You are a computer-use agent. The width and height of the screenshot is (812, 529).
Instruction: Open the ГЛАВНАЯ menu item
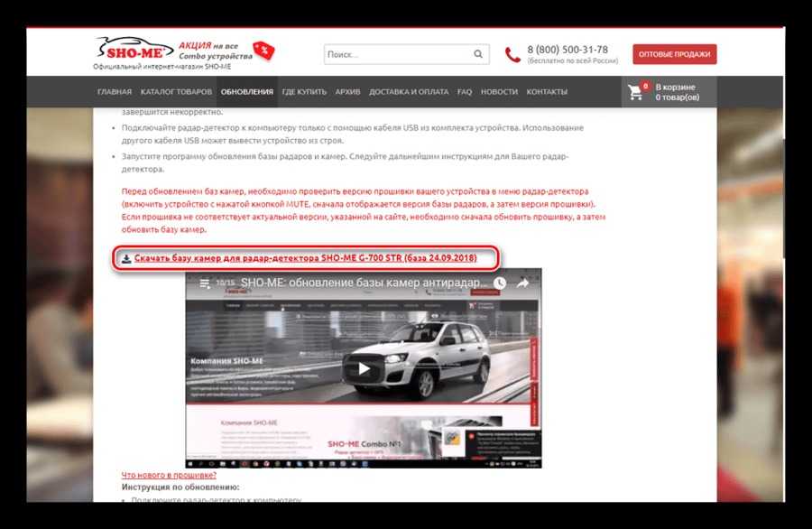[115, 92]
